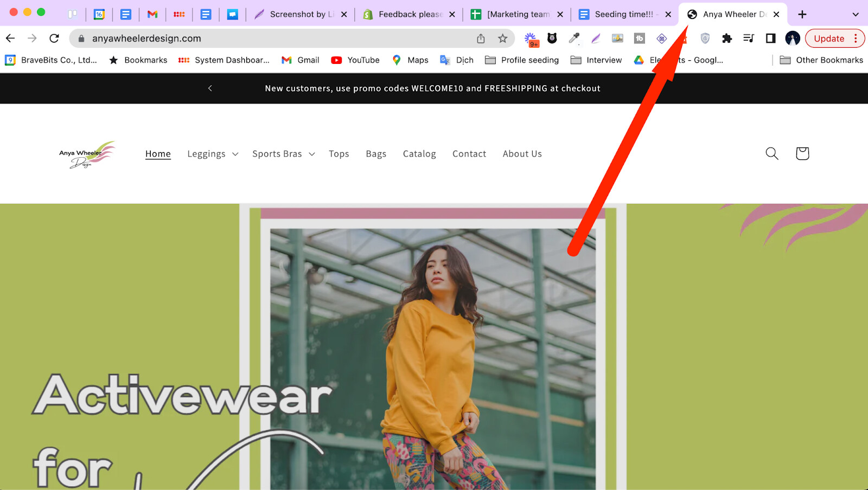Open the pinned Trello tab

73,14
